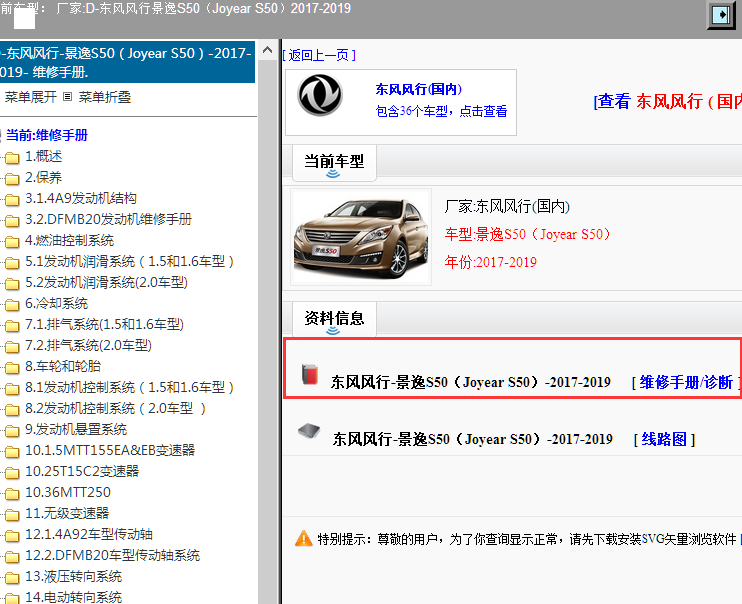Open folder icon for 11.无级变速器
Screen dimensions: 742x604
point(12,515)
